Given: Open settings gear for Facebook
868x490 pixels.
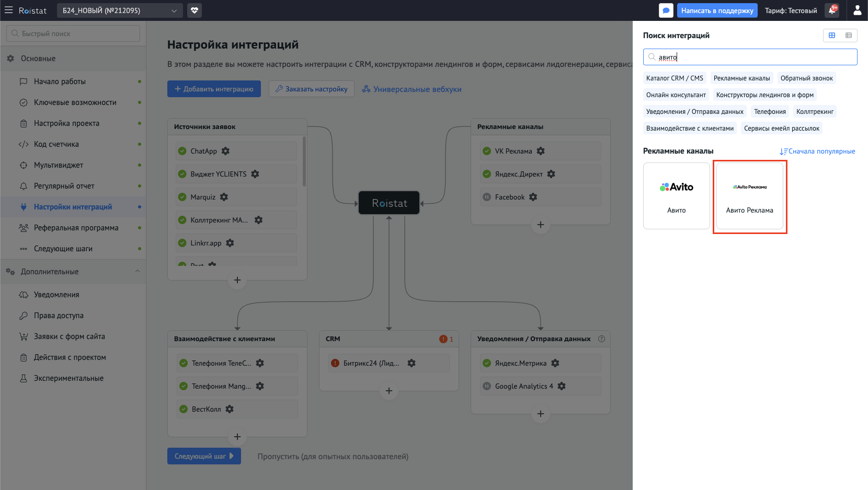Looking at the screenshot, I should [533, 197].
